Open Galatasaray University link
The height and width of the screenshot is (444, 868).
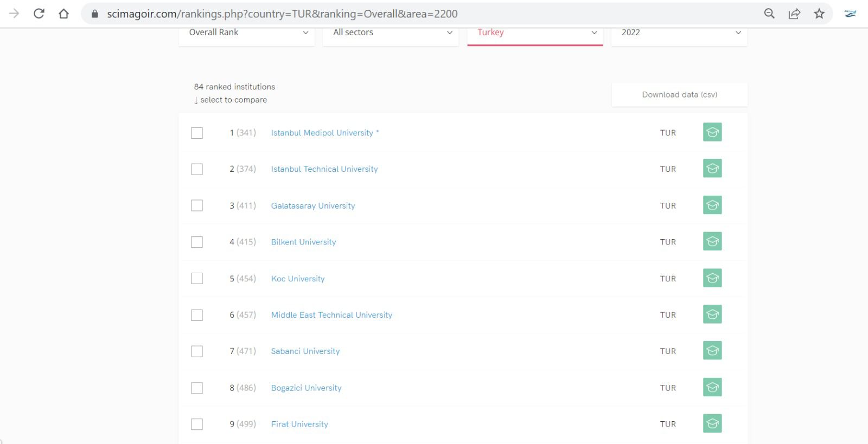[x=313, y=205]
